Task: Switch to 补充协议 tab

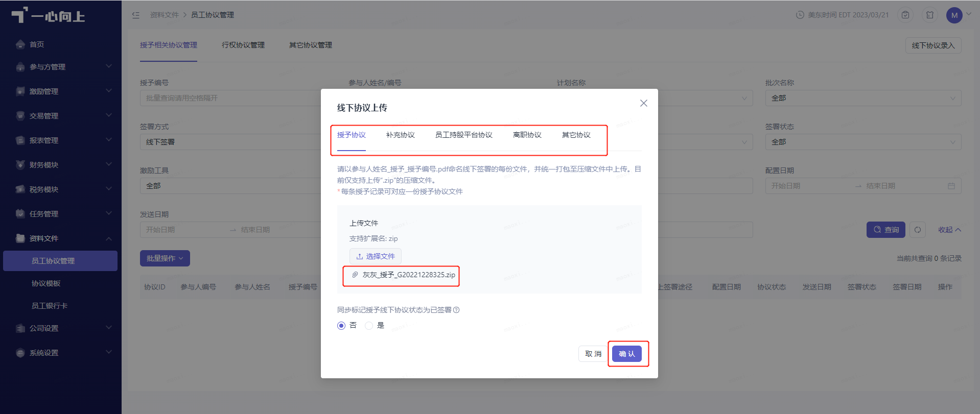Action: pos(401,135)
